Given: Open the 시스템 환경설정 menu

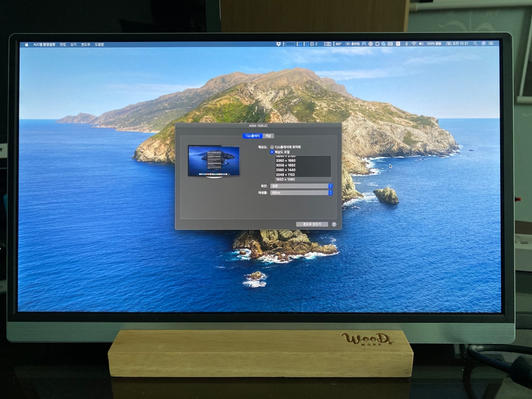Looking at the screenshot, I should pyautogui.click(x=44, y=45).
